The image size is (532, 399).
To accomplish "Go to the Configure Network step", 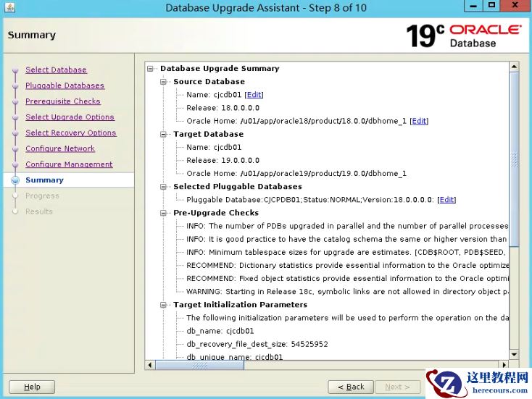I will tap(60, 148).
